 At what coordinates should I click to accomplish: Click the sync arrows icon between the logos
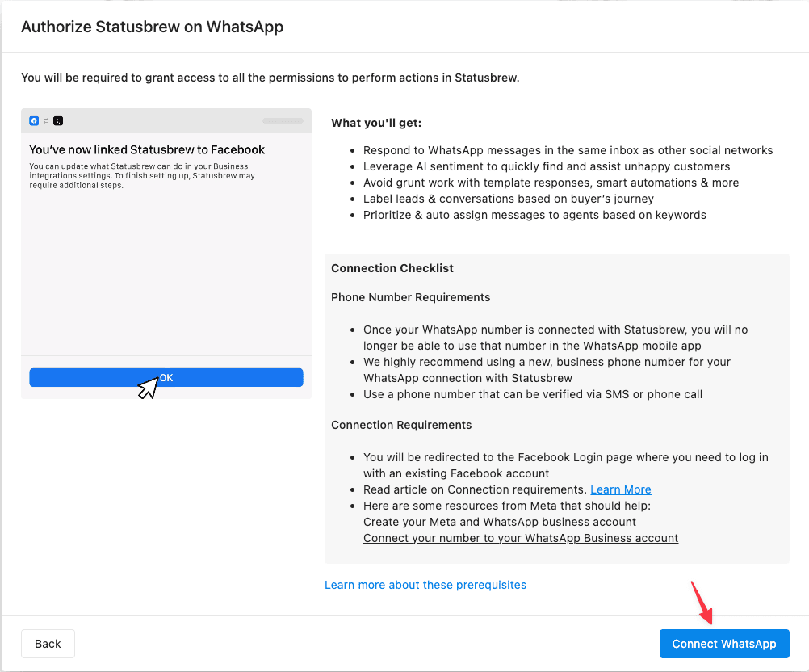pyautogui.click(x=46, y=121)
